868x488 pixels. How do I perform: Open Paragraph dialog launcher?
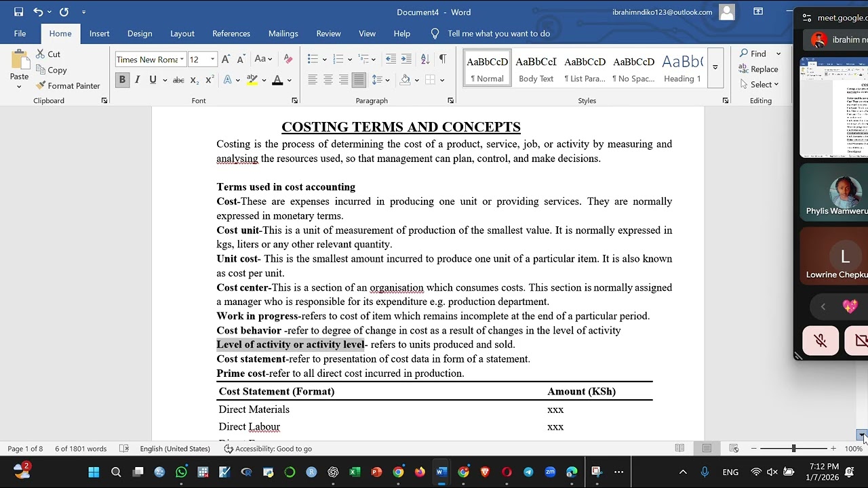(451, 100)
